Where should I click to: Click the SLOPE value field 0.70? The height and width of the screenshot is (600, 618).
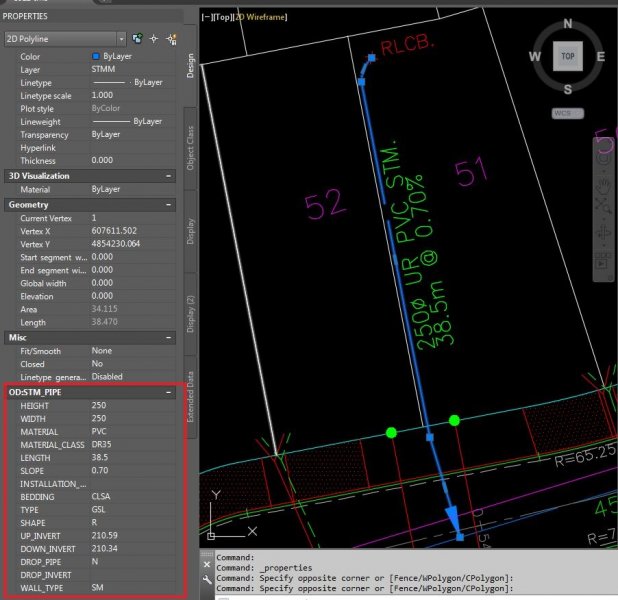click(101, 469)
